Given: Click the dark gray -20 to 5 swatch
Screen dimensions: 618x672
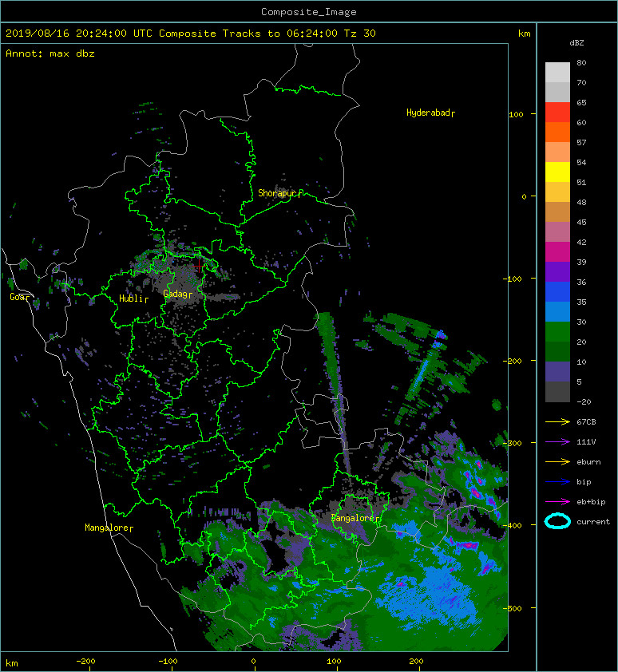Looking at the screenshot, I should point(557,391).
